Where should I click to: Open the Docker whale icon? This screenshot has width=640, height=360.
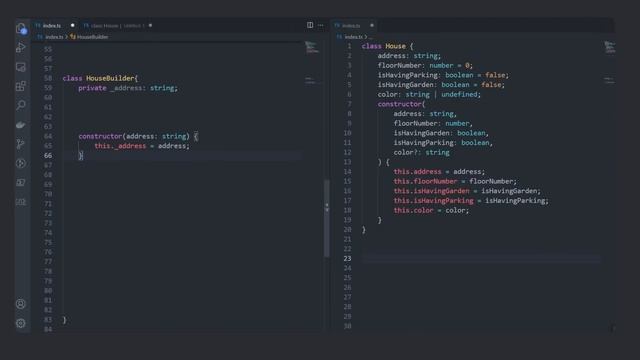pos(21,125)
